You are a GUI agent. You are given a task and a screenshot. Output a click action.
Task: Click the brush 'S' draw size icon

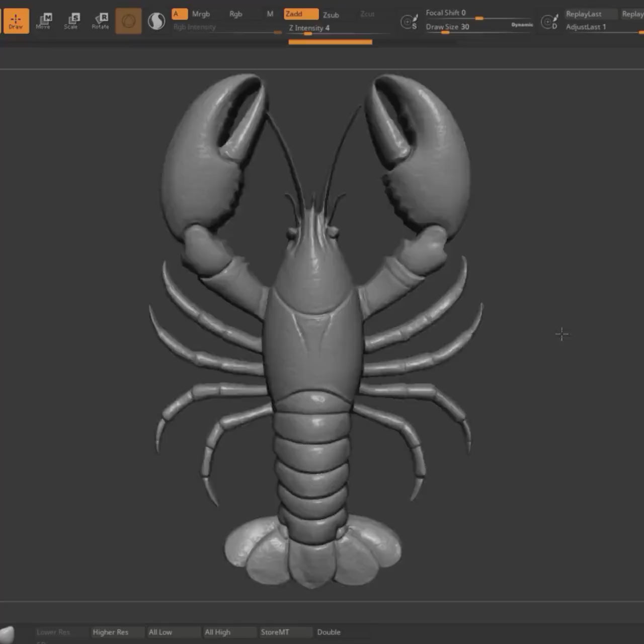pos(409,21)
